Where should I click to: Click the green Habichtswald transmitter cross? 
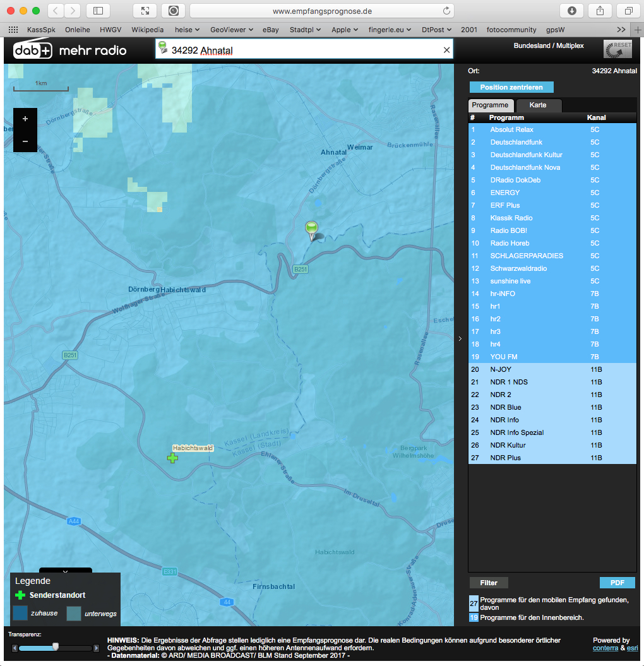tap(172, 458)
